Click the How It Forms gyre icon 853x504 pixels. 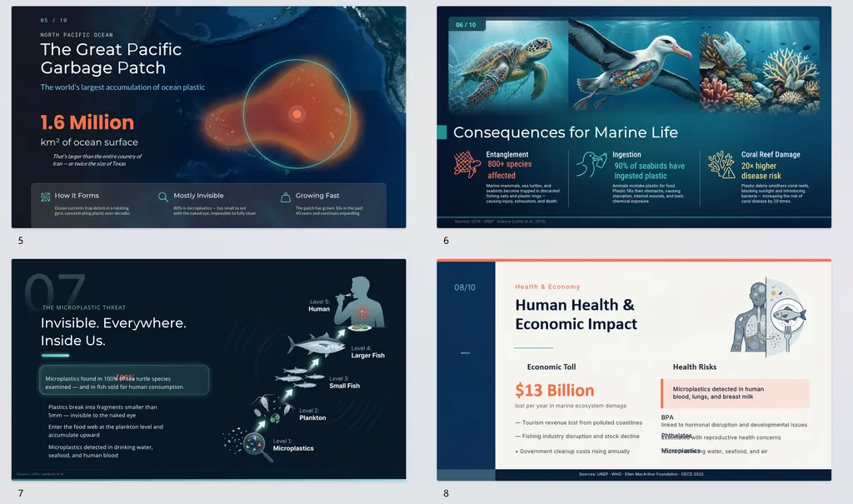click(46, 197)
